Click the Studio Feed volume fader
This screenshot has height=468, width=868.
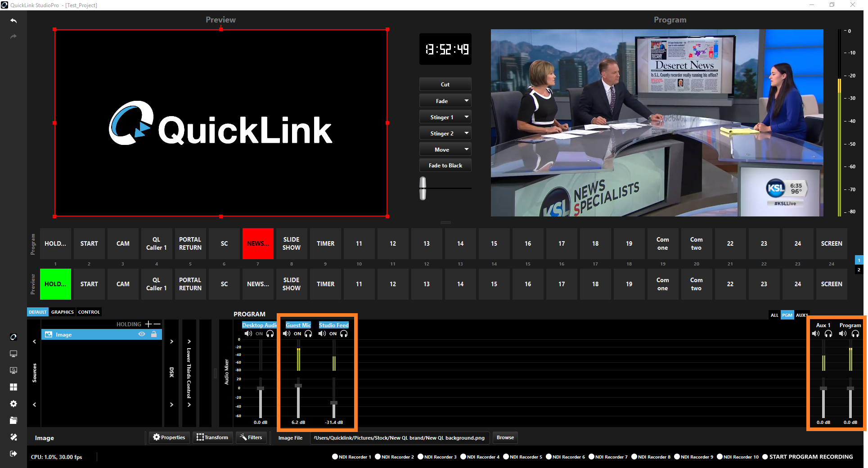pyautogui.click(x=334, y=403)
